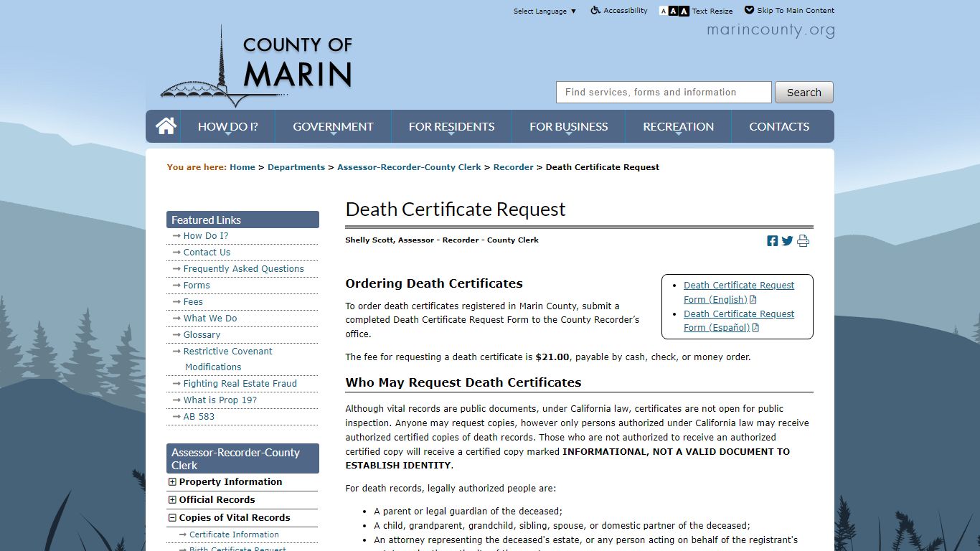
Task: Open Frequently Asked Questions link
Action: point(243,269)
